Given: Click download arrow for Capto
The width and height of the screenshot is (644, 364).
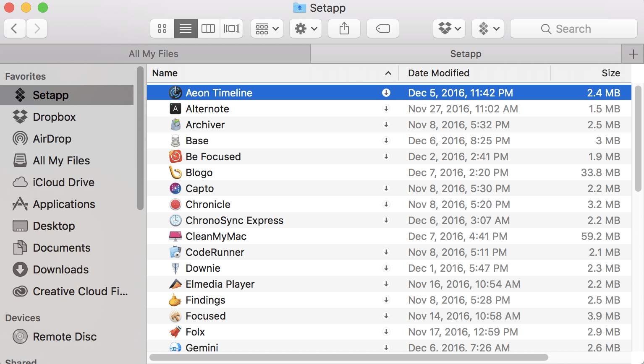Looking at the screenshot, I should (x=386, y=188).
